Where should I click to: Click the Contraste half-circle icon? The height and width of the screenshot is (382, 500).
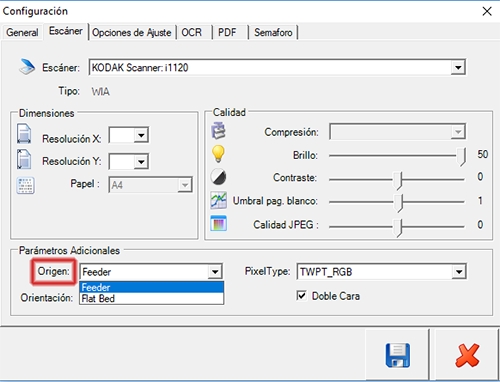[218, 177]
